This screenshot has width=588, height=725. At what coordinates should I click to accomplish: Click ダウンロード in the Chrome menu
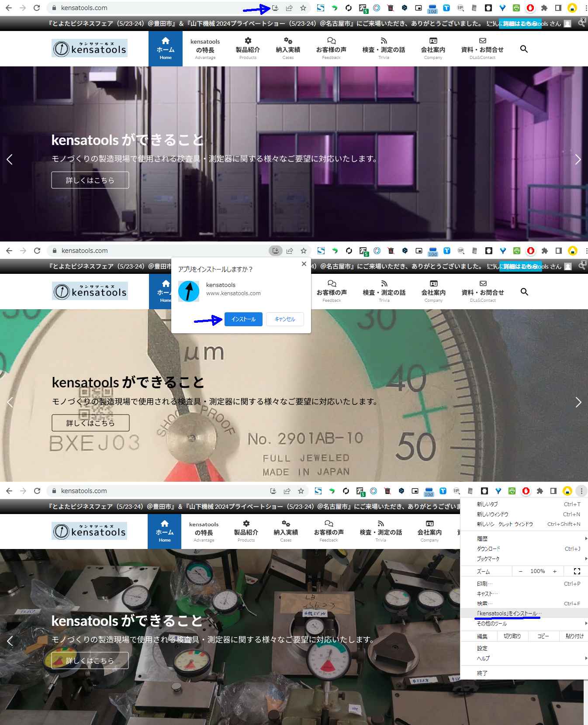[x=488, y=549]
